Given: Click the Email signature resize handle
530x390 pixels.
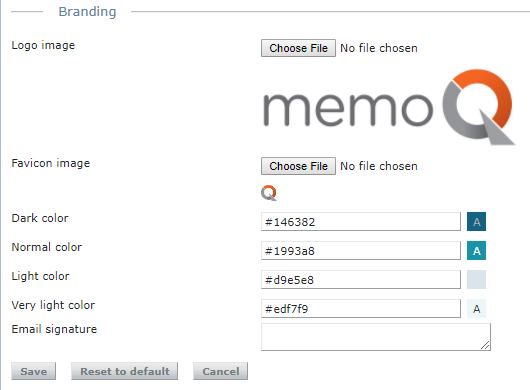Looking at the screenshot, I should pos(485,345).
